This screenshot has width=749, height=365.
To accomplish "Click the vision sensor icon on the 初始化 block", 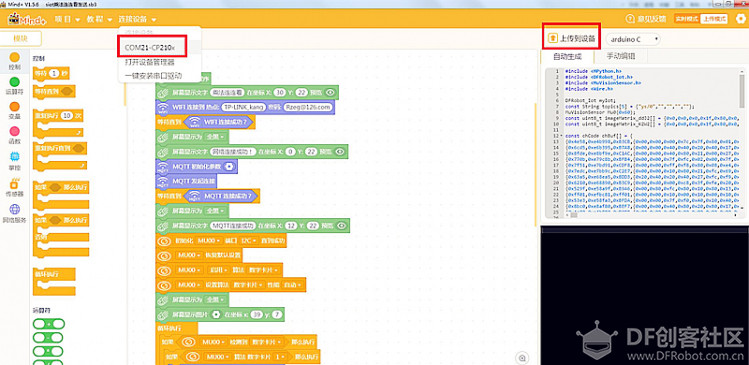I will click(163, 241).
